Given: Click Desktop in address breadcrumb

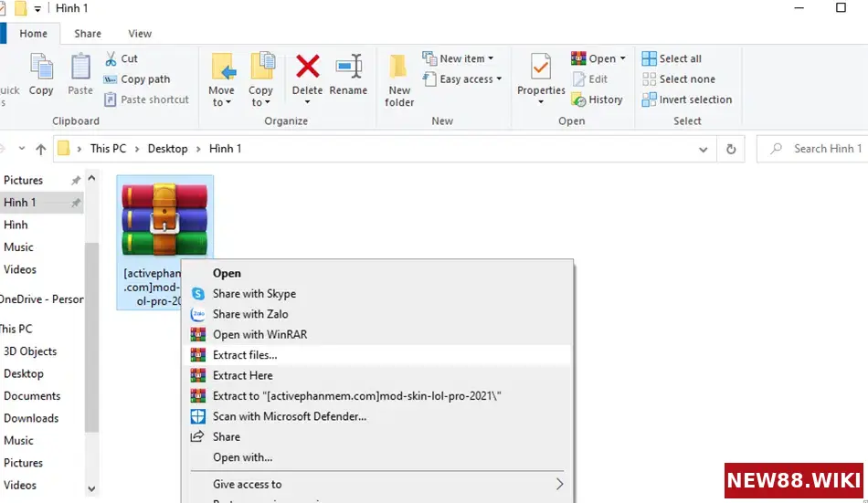Looking at the screenshot, I should tap(167, 149).
